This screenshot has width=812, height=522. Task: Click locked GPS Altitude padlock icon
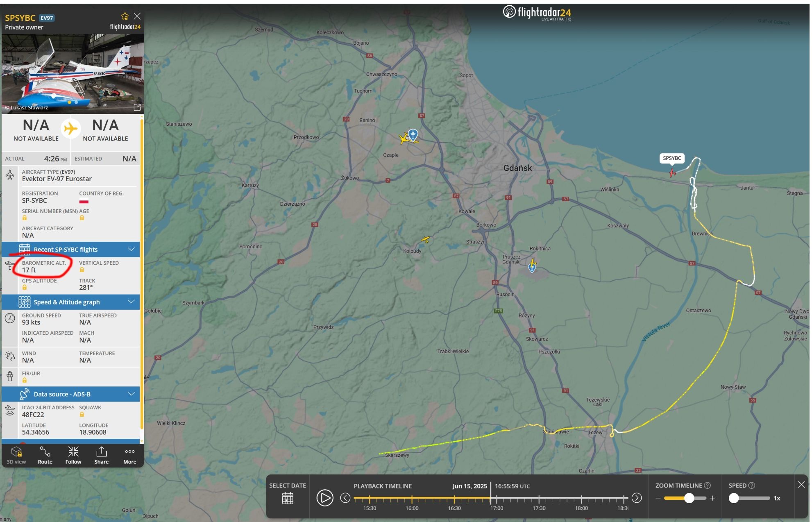pyautogui.click(x=25, y=288)
